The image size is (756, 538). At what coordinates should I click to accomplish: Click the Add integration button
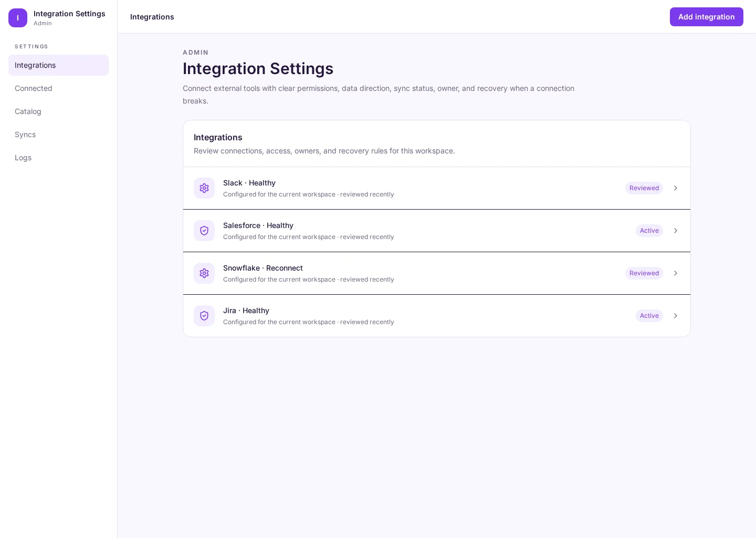pyautogui.click(x=706, y=17)
